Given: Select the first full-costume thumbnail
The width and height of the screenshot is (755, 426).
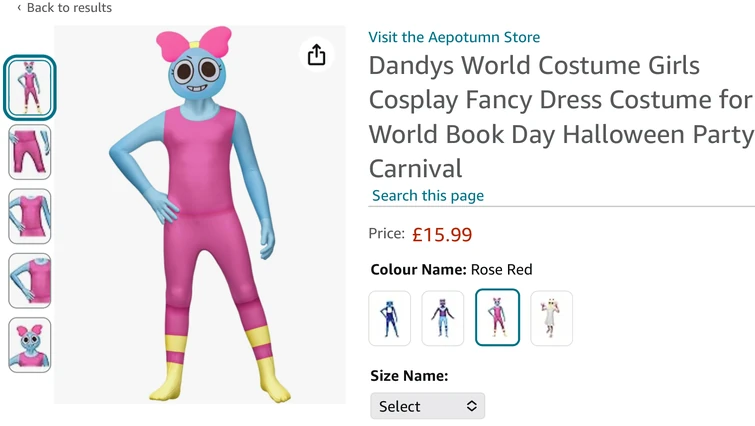Looking at the screenshot, I should [30, 88].
